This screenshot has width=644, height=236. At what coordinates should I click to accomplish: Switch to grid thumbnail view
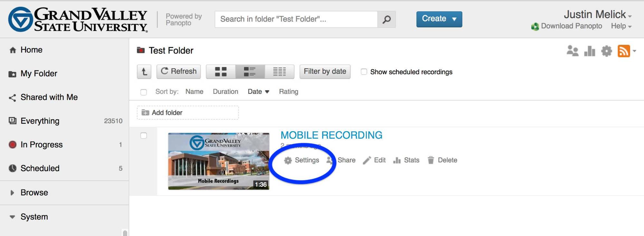(221, 72)
